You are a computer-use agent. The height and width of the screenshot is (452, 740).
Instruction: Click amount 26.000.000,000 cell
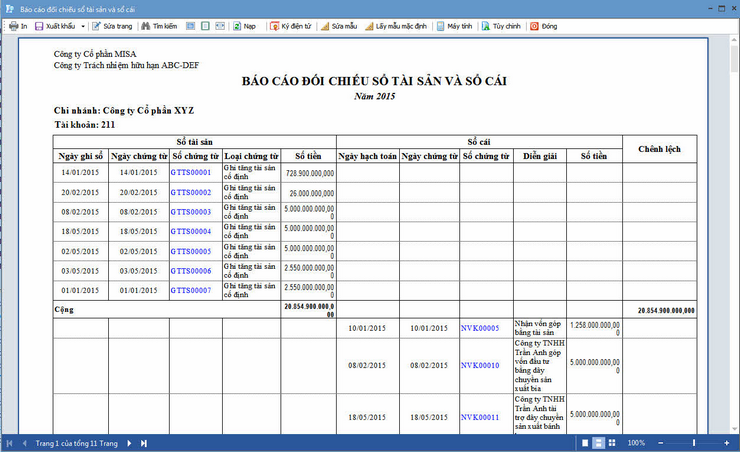pyautogui.click(x=311, y=193)
